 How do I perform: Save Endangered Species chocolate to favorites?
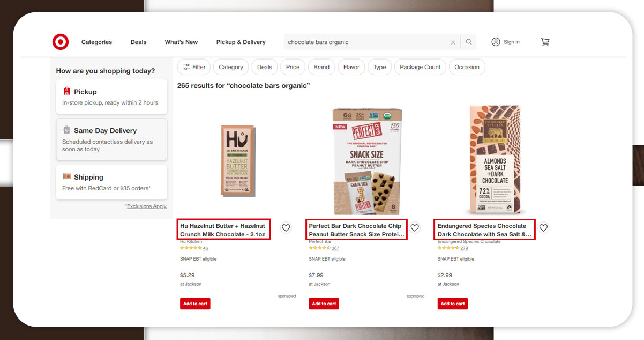point(543,228)
